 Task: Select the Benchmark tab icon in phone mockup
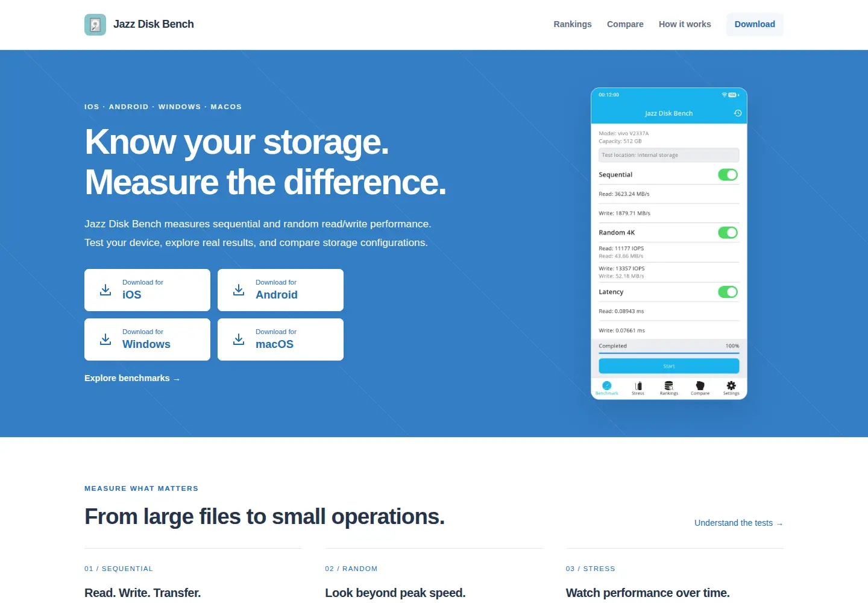[607, 385]
